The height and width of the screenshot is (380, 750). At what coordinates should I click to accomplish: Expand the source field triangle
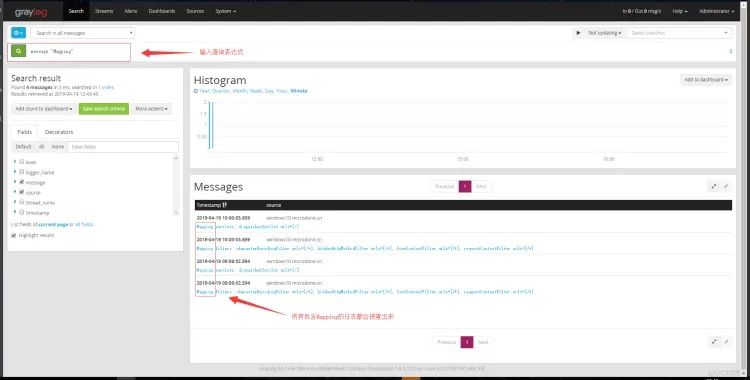[15, 192]
